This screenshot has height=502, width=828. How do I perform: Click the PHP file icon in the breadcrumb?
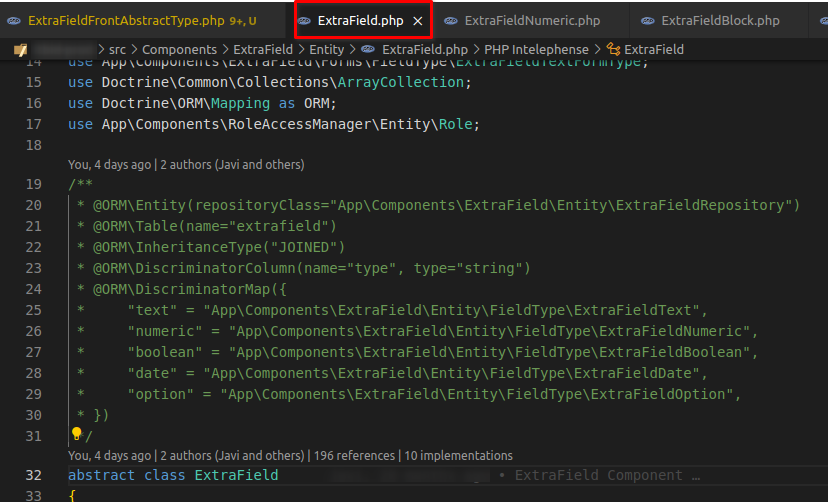click(368, 49)
